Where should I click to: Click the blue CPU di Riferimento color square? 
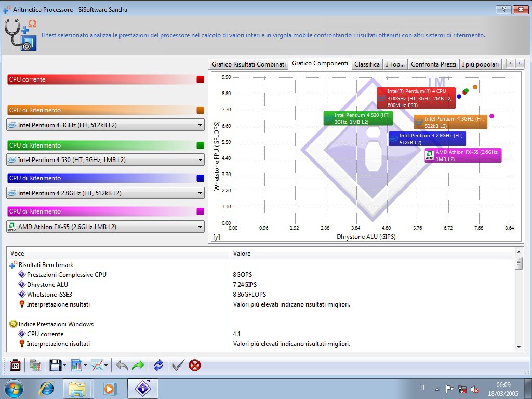[x=200, y=178]
